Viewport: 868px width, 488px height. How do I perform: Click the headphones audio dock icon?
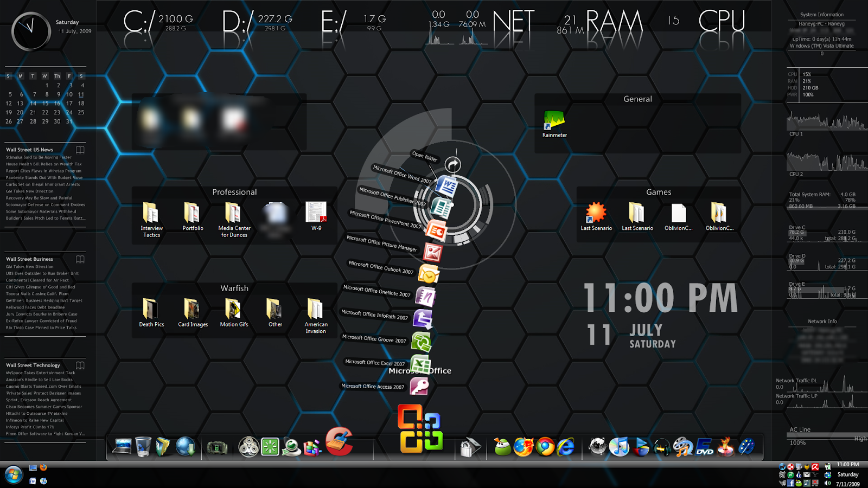pyautogui.click(x=662, y=447)
